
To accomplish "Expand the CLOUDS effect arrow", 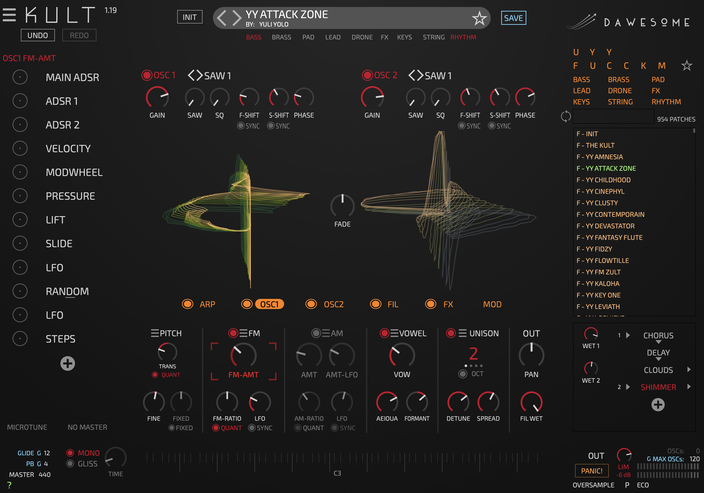I will click(689, 370).
